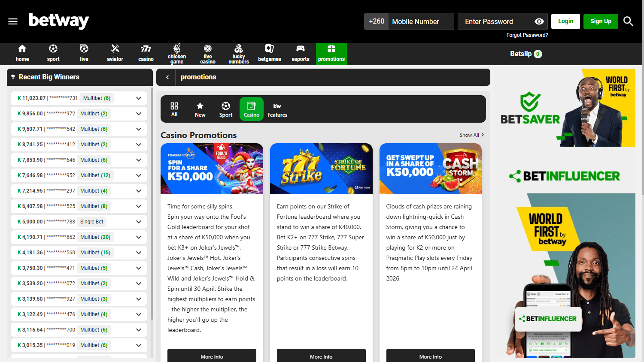Image resolution: width=644 pixels, height=362 pixels.
Task: Select the Features promotions filter
Action: [277, 109]
